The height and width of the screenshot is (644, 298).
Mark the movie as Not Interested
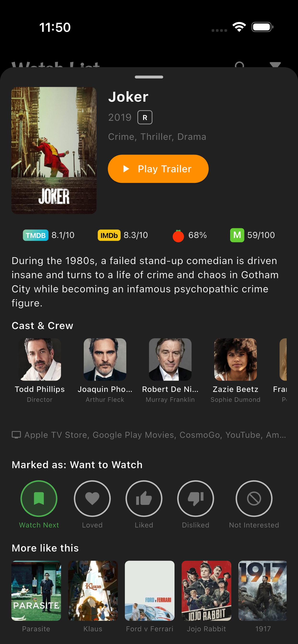(x=254, y=499)
